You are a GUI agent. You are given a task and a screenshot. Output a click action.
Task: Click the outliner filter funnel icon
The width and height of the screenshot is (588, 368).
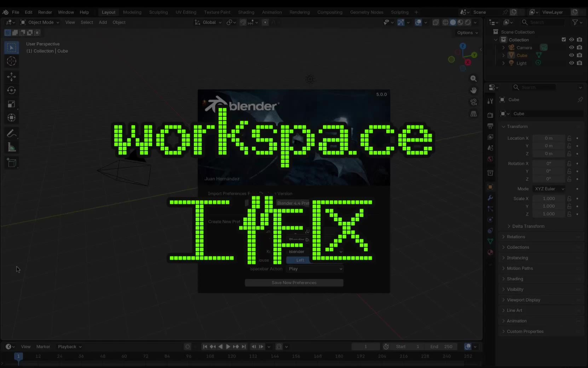[x=575, y=22]
